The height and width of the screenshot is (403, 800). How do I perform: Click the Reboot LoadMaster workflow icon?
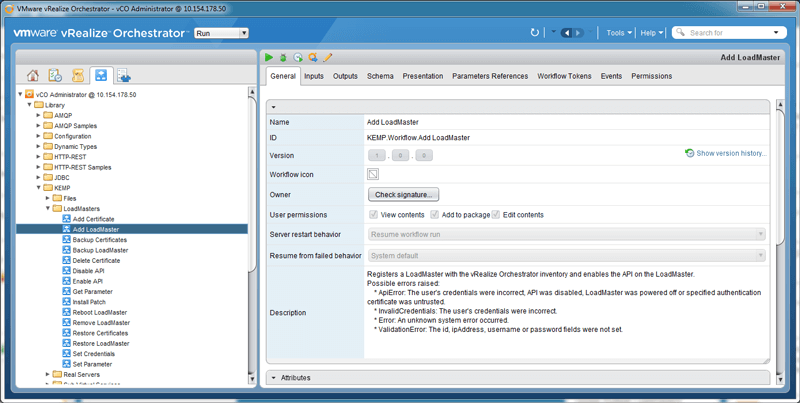pos(66,312)
